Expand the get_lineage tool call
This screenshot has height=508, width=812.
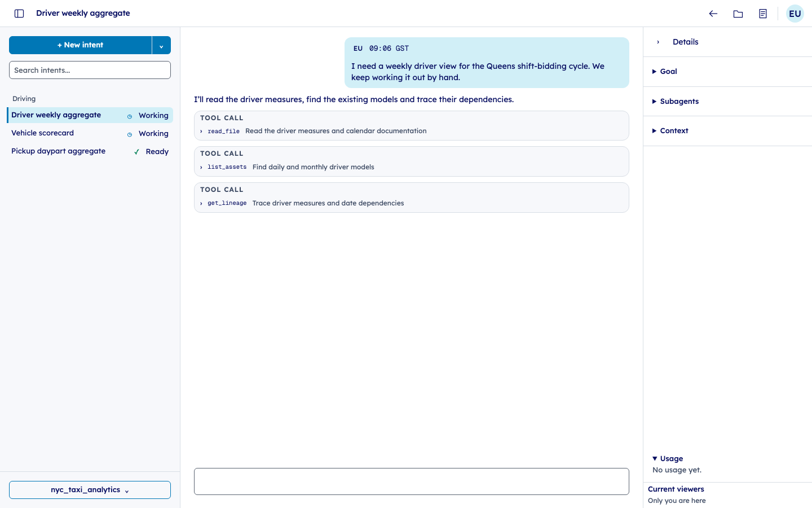point(412,203)
